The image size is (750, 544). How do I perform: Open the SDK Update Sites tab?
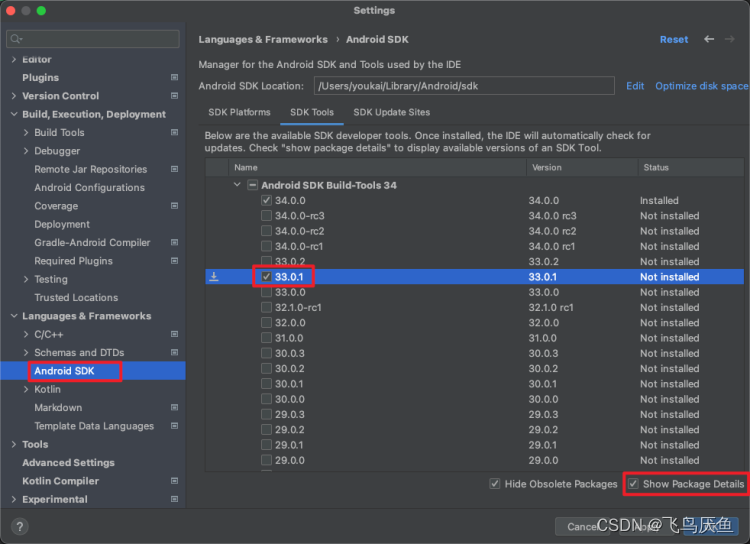coord(392,112)
